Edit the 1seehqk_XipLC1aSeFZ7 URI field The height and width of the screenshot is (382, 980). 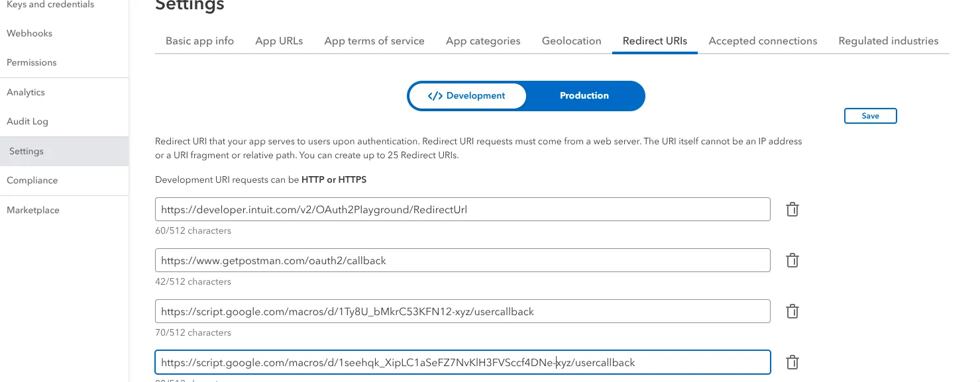tap(463, 362)
